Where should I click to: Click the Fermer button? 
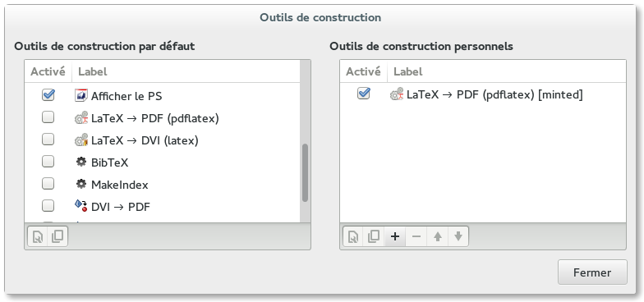pos(592,272)
